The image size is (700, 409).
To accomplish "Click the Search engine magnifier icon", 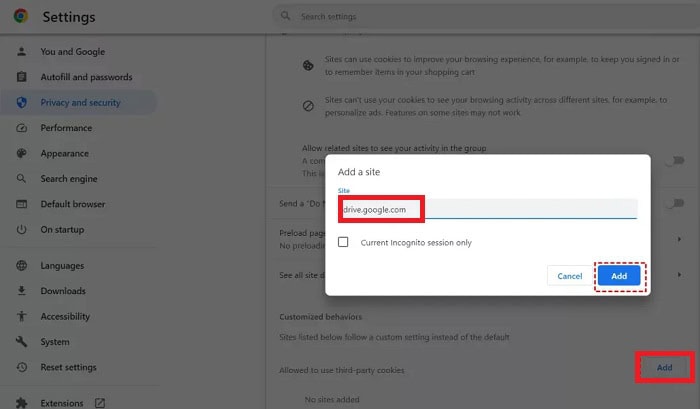I will coord(21,179).
